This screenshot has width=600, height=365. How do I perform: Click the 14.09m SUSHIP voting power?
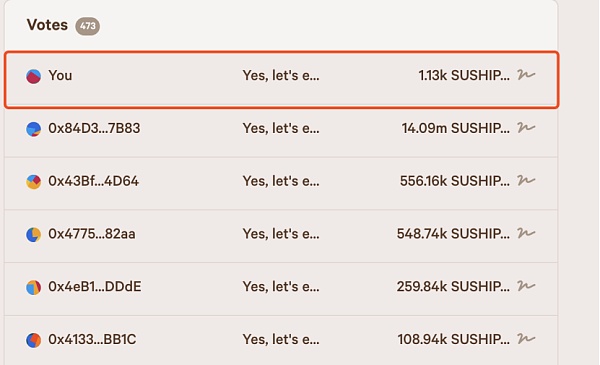pyautogui.click(x=455, y=128)
